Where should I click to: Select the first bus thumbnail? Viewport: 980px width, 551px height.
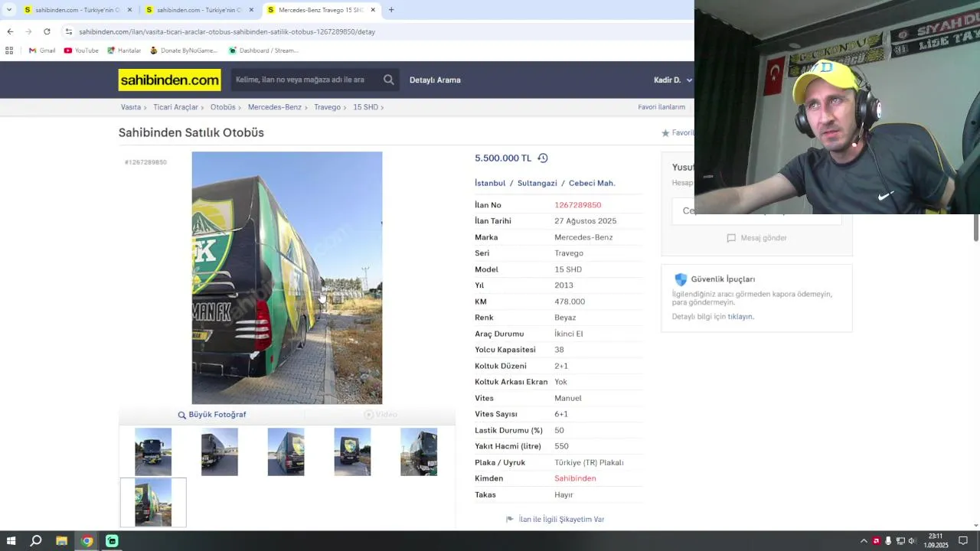click(153, 452)
